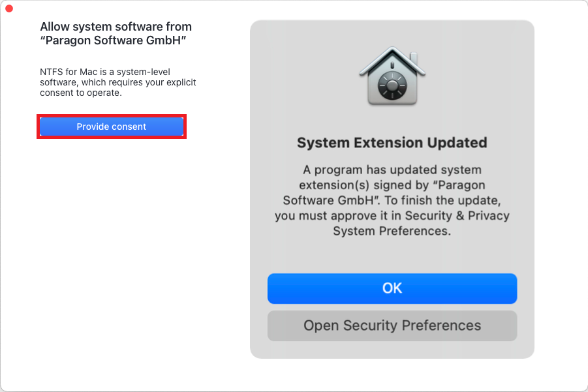Click the combination dial on the vault icon

click(392, 86)
